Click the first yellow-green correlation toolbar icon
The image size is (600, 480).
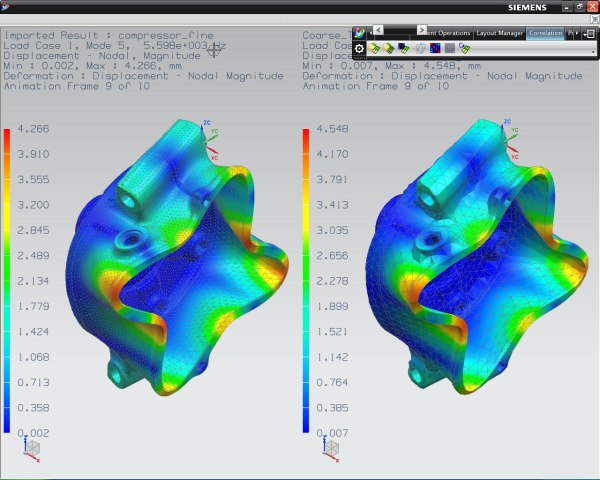pos(375,48)
